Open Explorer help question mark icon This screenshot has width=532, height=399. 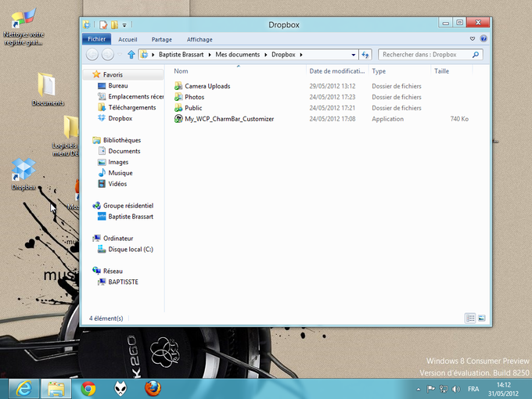click(x=483, y=38)
